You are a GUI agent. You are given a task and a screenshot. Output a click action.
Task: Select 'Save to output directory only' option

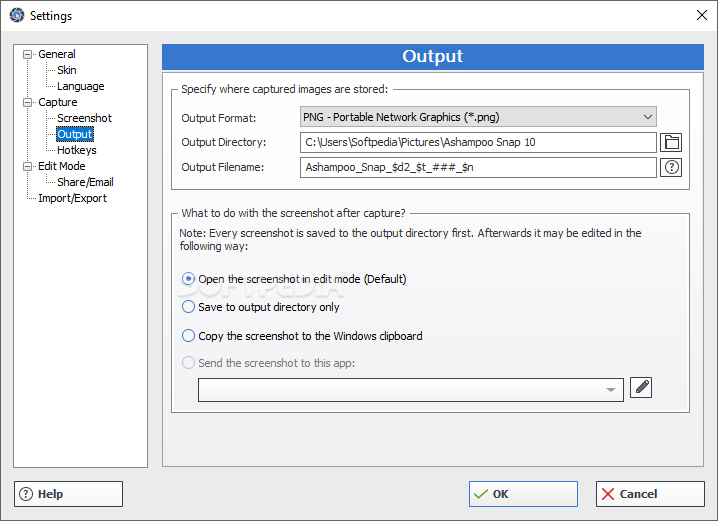[189, 307]
